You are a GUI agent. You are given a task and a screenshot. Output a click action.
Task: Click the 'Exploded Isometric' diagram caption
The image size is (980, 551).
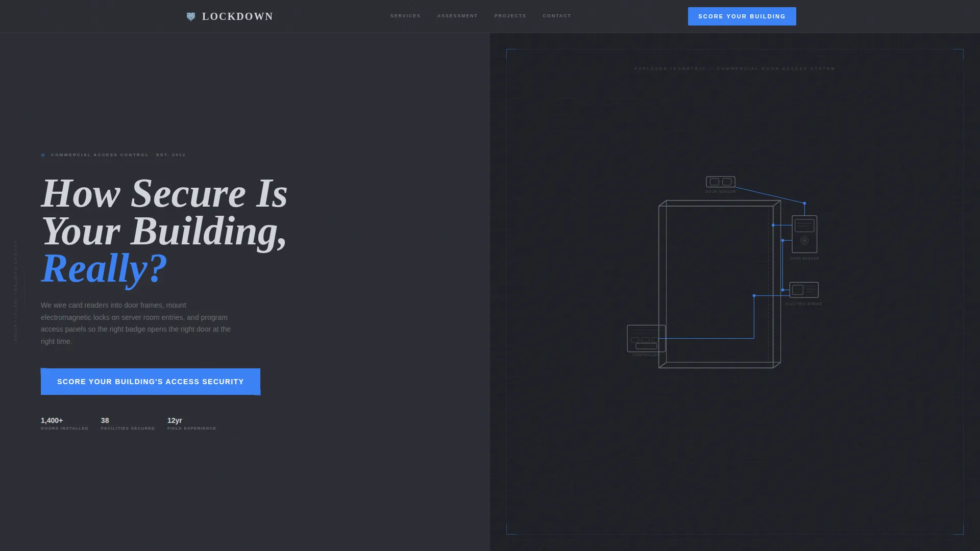[x=734, y=68]
